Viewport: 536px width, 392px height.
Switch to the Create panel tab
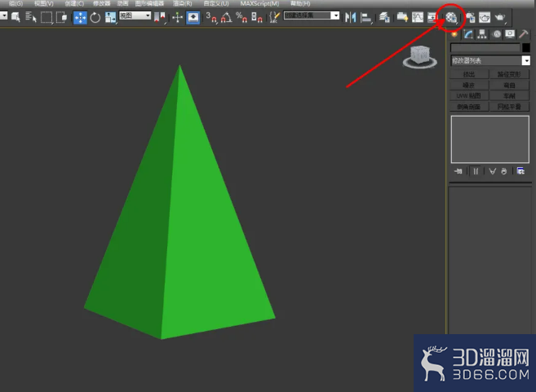point(454,34)
